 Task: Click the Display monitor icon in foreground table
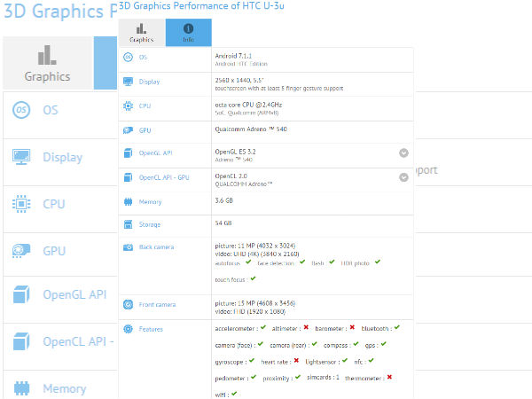(x=128, y=82)
